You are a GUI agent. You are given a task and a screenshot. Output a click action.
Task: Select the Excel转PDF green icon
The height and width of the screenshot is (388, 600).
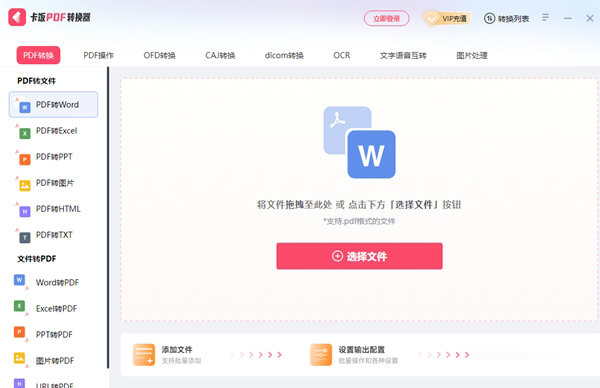click(x=21, y=307)
